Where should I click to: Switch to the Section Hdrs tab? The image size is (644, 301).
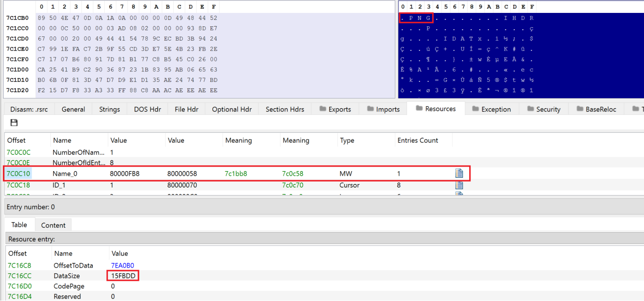(285, 109)
